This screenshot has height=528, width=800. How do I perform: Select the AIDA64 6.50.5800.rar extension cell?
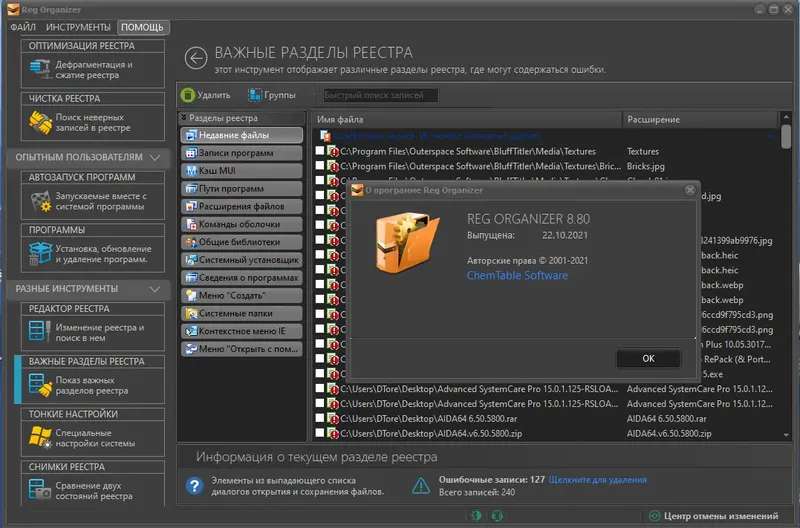666,418
